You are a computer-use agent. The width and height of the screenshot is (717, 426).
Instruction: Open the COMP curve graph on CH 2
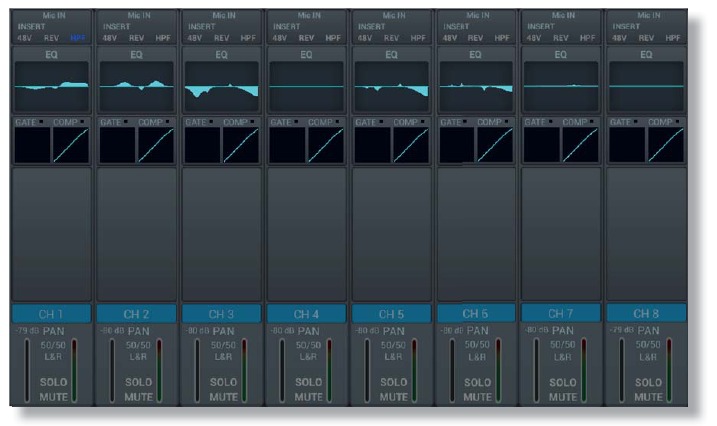pos(156,145)
